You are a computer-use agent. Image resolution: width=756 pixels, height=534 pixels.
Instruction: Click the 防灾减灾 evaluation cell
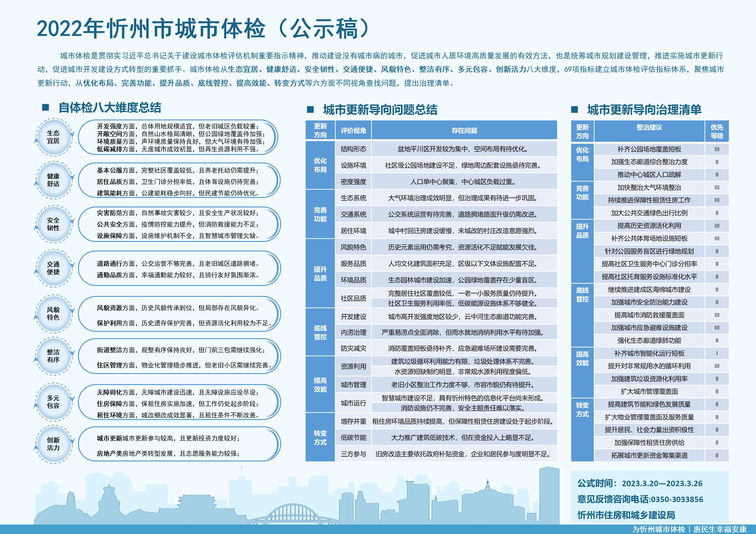[353, 348]
